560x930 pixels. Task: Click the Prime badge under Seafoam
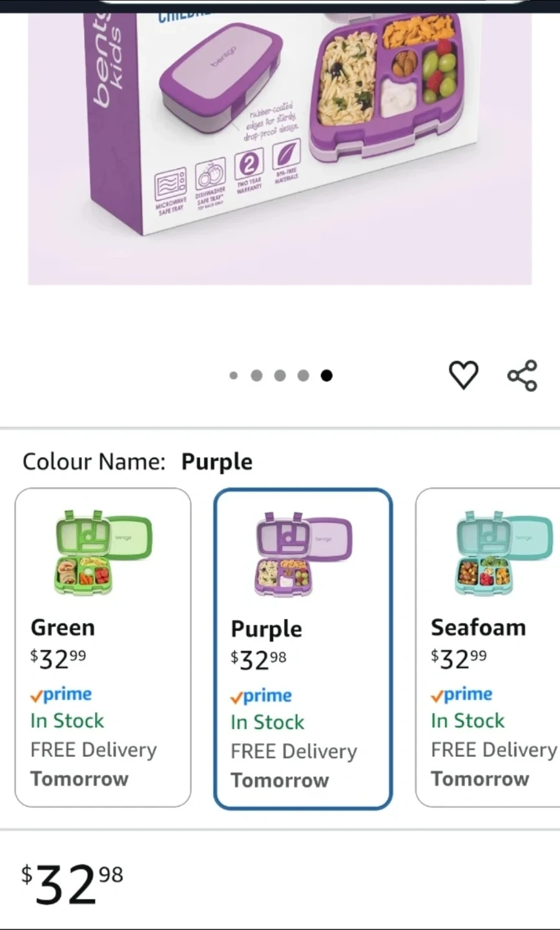click(x=462, y=695)
